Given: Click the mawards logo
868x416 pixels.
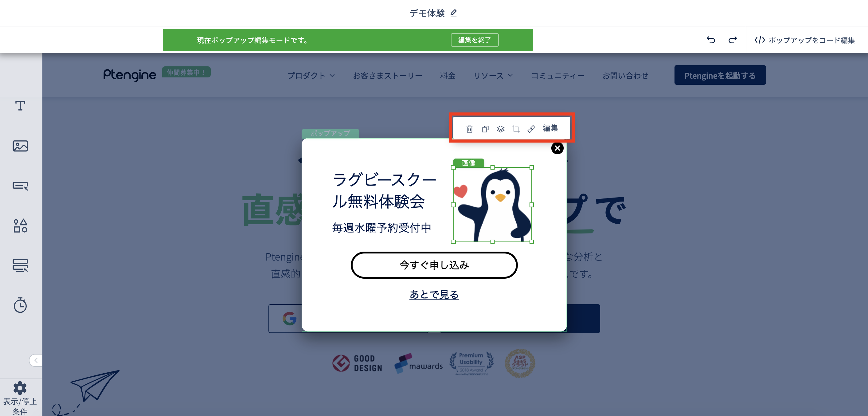Looking at the screenshot, I should [419, 363].
